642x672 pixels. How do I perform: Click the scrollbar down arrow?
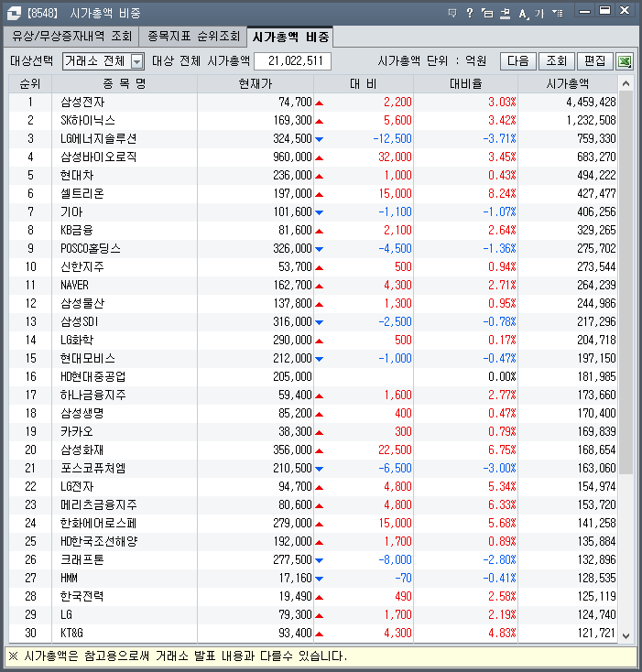coord(626,635)
